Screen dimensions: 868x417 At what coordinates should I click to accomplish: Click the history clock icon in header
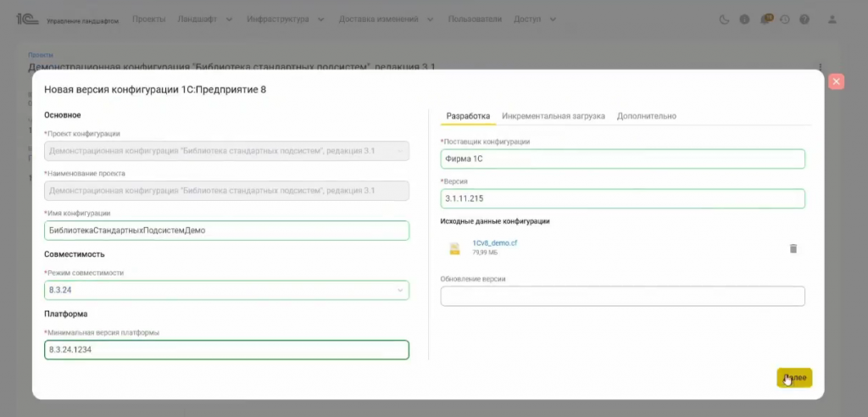(x=785, y=19)
